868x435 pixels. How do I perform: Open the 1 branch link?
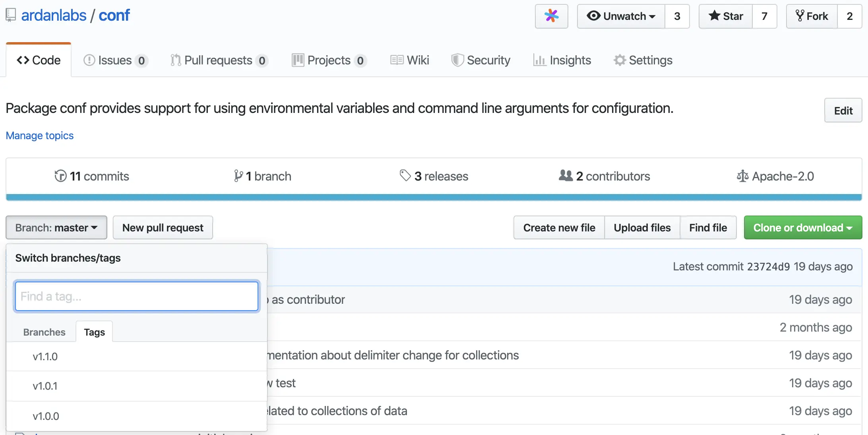coord(263,176)
